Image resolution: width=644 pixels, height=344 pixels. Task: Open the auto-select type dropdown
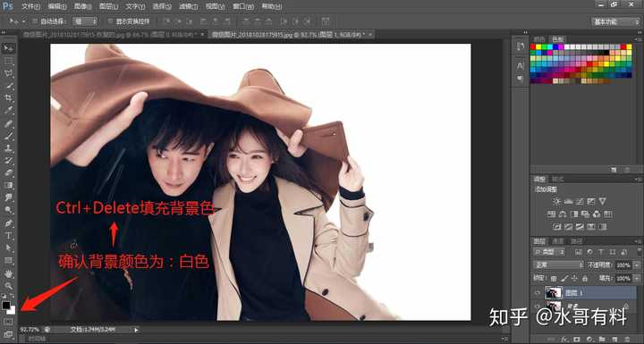[86, 21]
